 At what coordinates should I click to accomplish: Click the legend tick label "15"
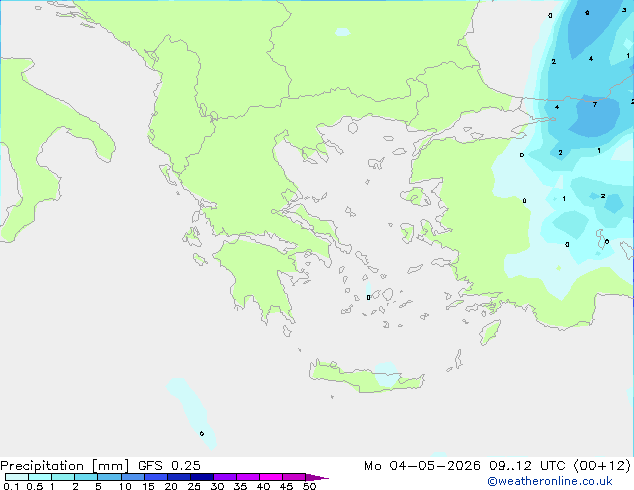[x=148, y=486]
